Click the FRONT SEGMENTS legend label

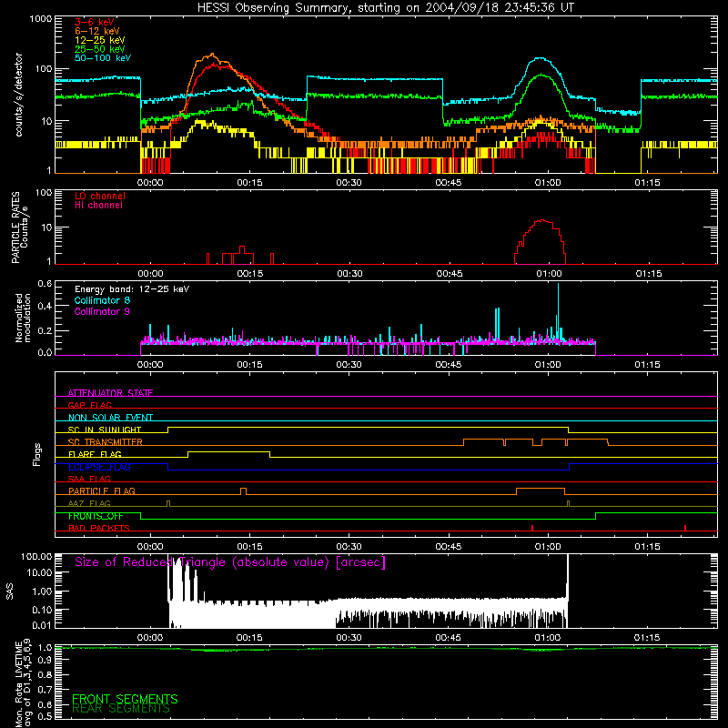click(125, 699)
